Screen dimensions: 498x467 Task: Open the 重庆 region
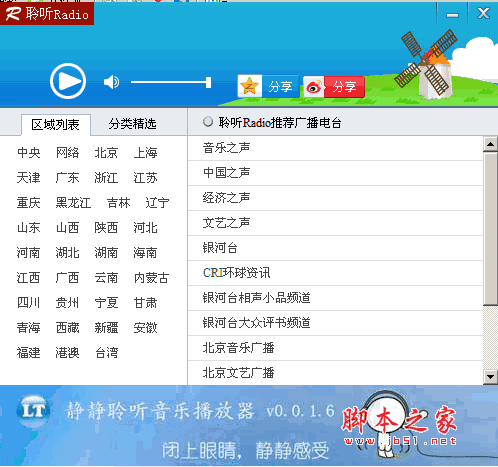pos(29,203)
